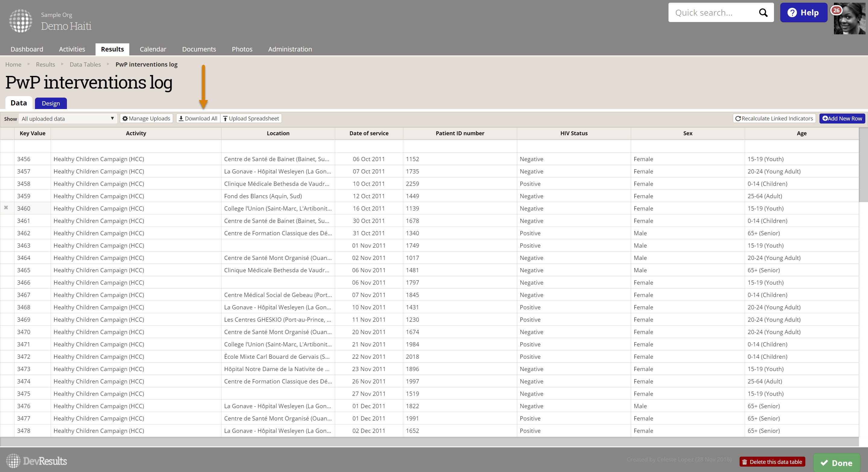Screen dimensions: 868x472
Task: Open the Administration menu tab
Action: pos(290,49)
